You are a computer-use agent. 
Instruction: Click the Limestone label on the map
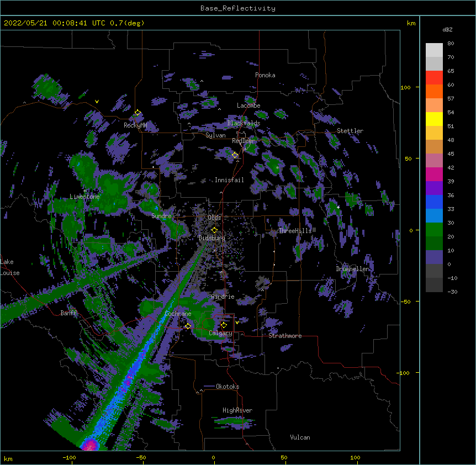[x=84, y=197]
